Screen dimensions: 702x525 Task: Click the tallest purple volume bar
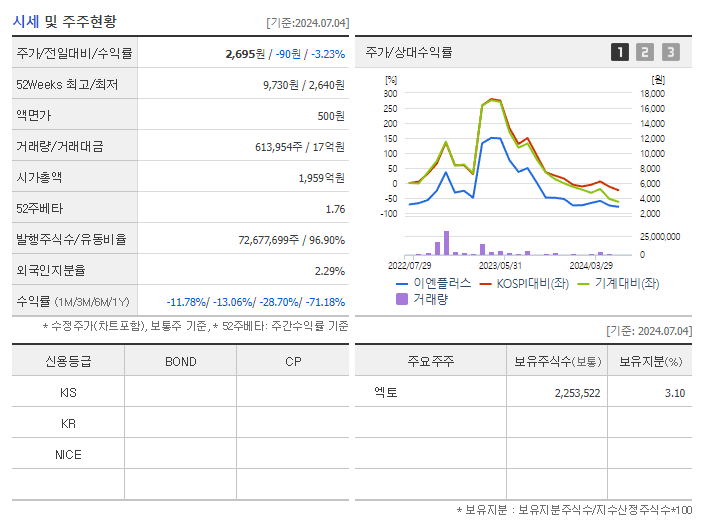(446, 243)
